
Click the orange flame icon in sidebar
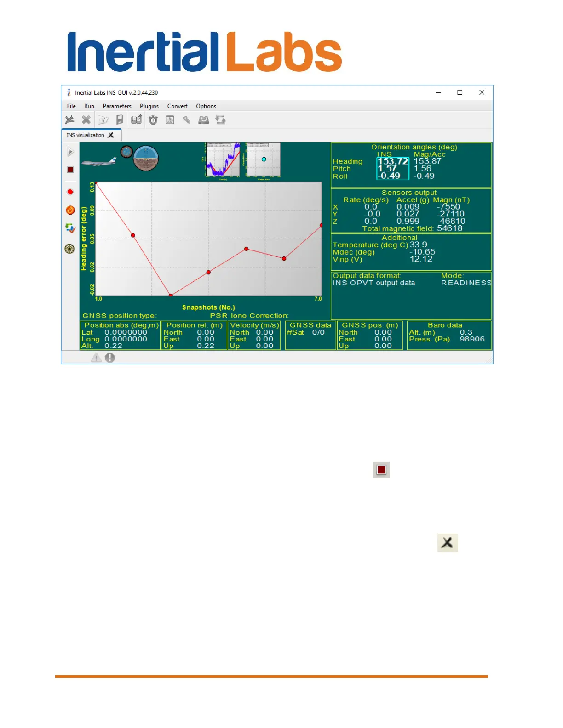(x=70, y=210)
